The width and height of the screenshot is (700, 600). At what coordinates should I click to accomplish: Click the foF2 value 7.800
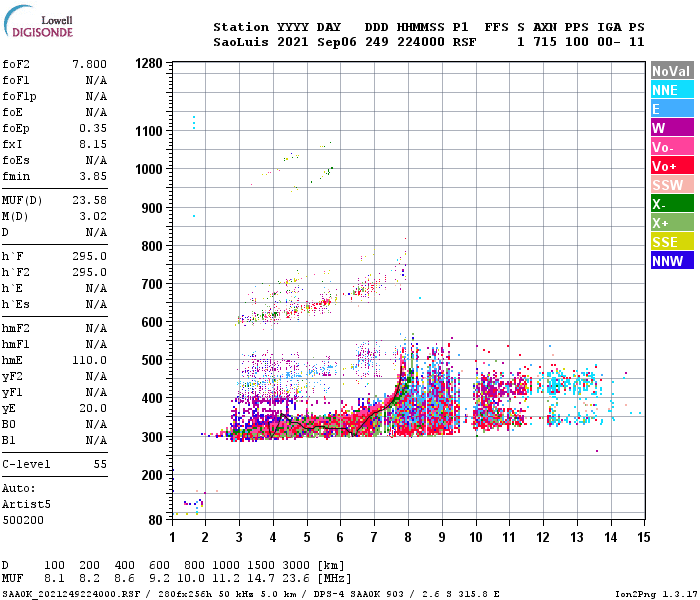90,64
